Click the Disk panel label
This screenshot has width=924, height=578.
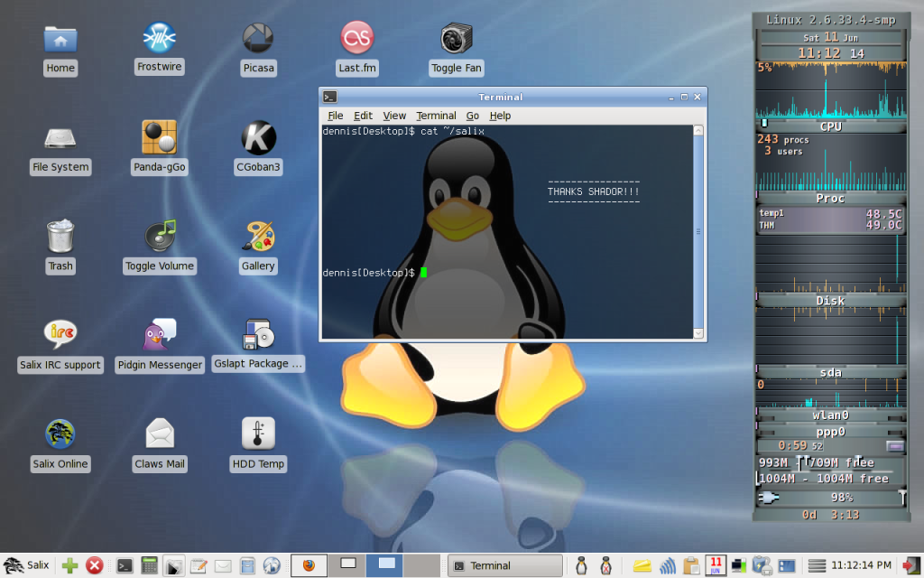coord(831,301)
